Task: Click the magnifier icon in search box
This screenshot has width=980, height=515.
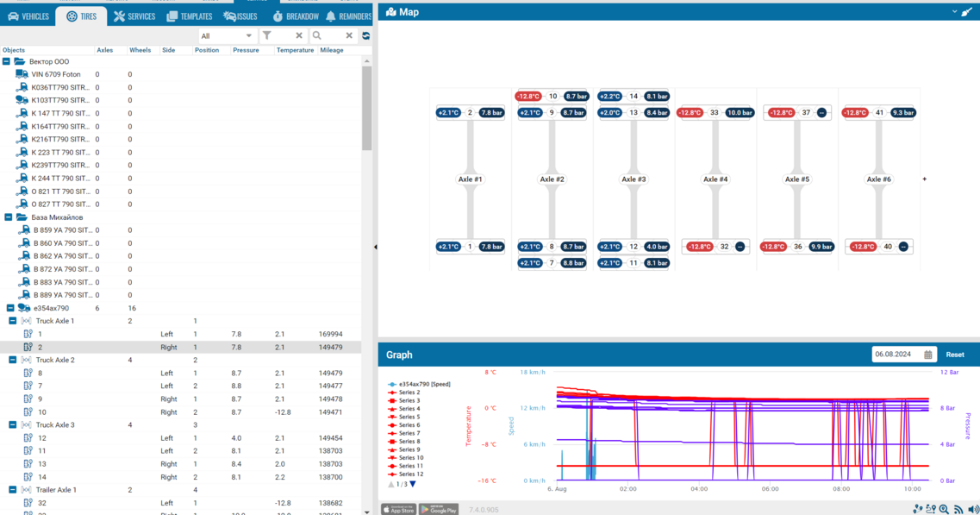Action: pos(317,36)
